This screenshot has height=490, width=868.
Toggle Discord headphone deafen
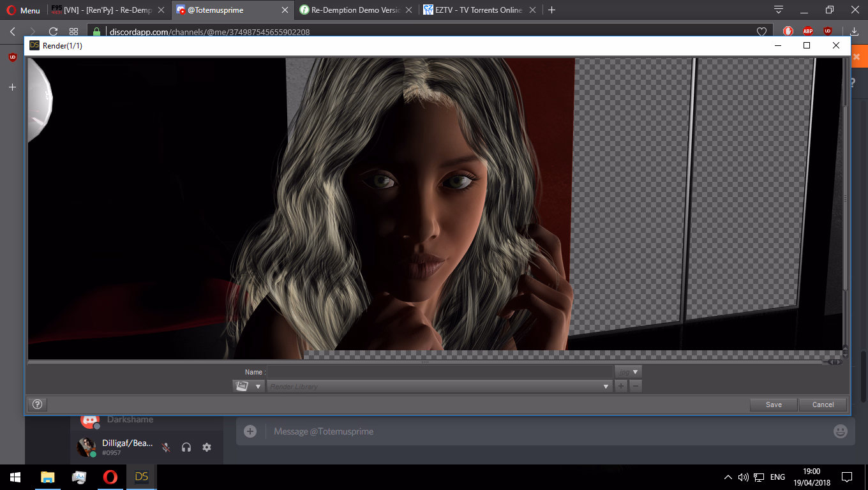[x=186, y=447]
